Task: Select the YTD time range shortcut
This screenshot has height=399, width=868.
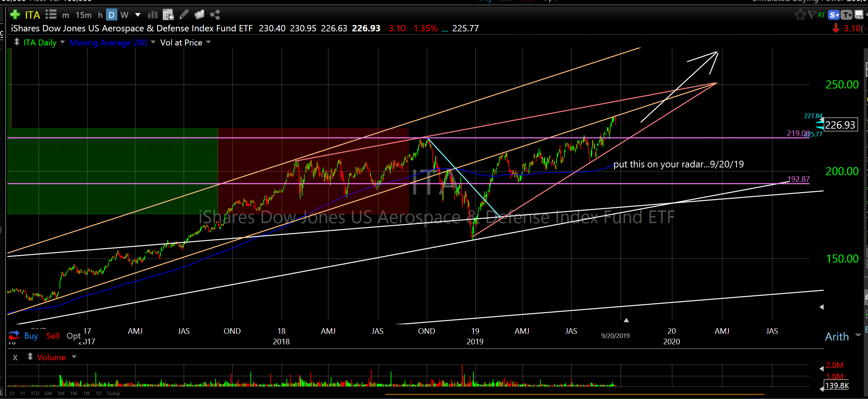Action: pyautogui.click(x=35, y=393)
